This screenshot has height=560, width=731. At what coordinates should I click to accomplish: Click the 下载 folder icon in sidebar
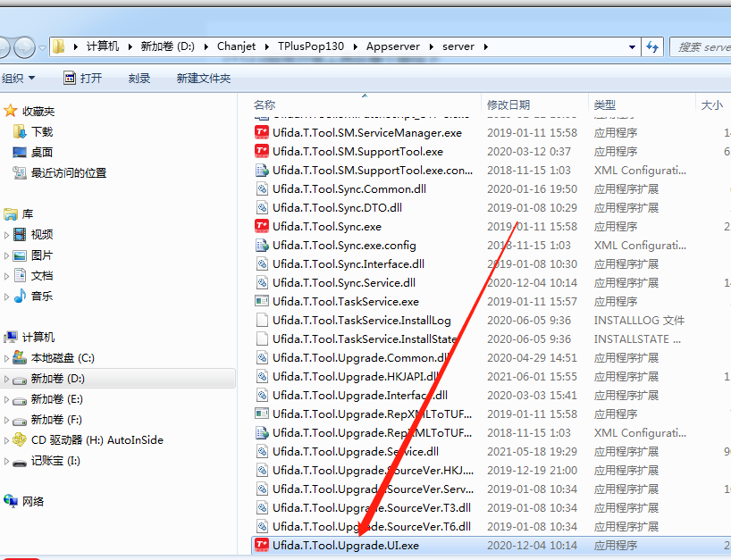20,131
